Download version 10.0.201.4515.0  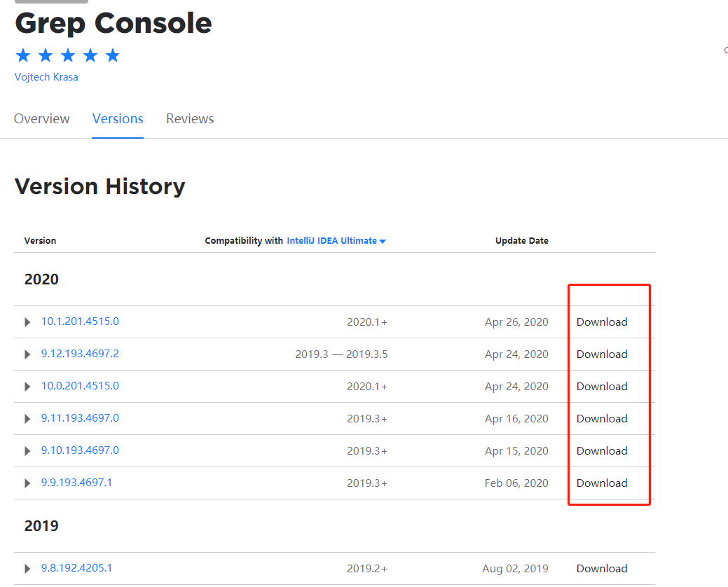602,387
